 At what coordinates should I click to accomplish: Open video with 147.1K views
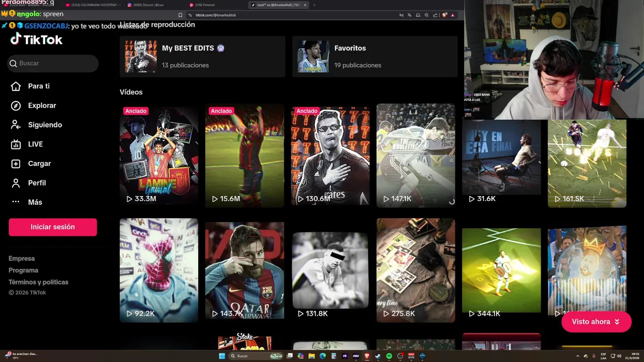[416, 155]
